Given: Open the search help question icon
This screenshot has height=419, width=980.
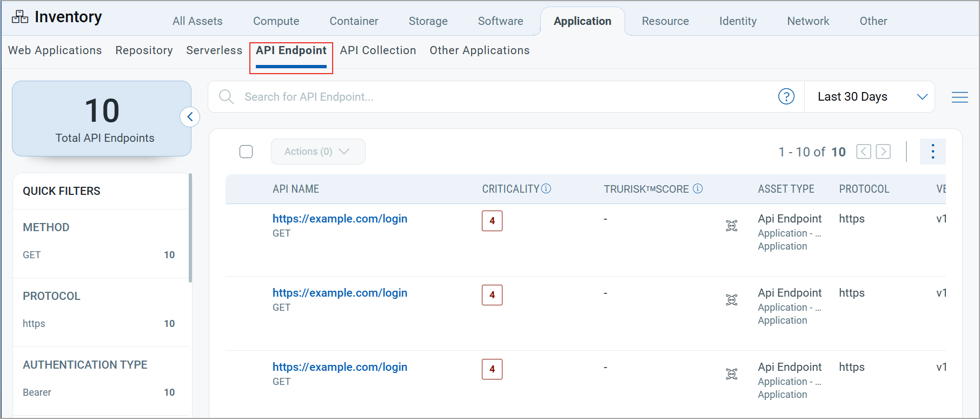Looking at the screenshot, I should 786,96.
